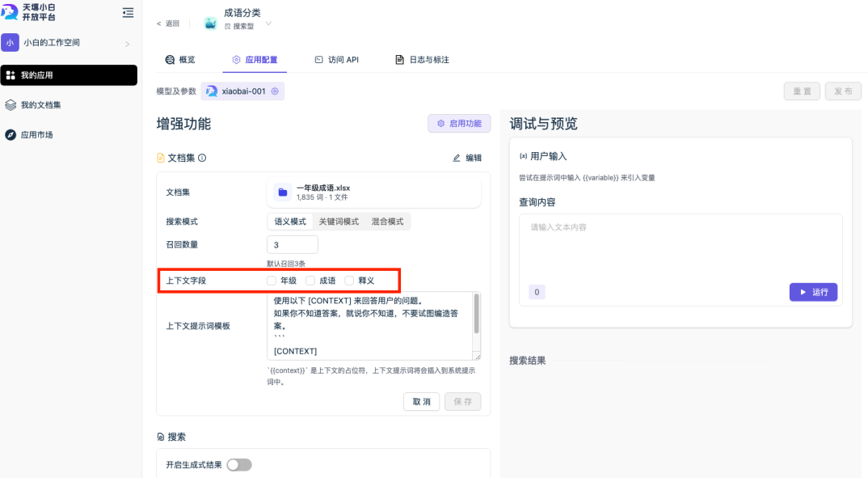
Task: Click the model settings gear icon
Action: pos(275,91)
